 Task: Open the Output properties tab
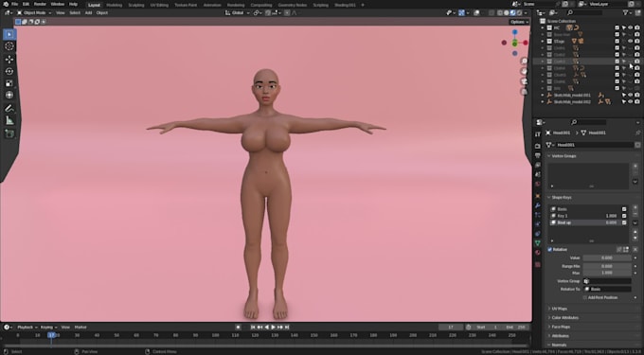(538, 155)
